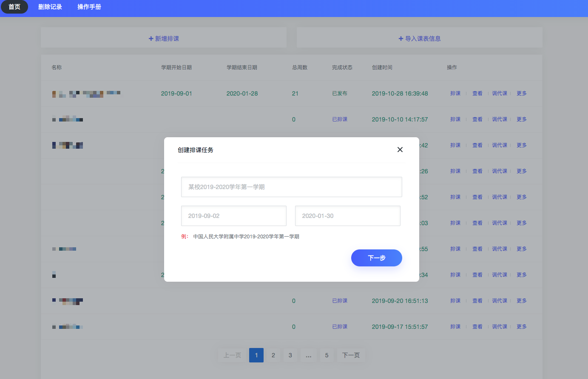Screen dimensions: 588x379
Task: Click 查看 in the 2019-09-20 16:51:13 row
Action: 477,301
